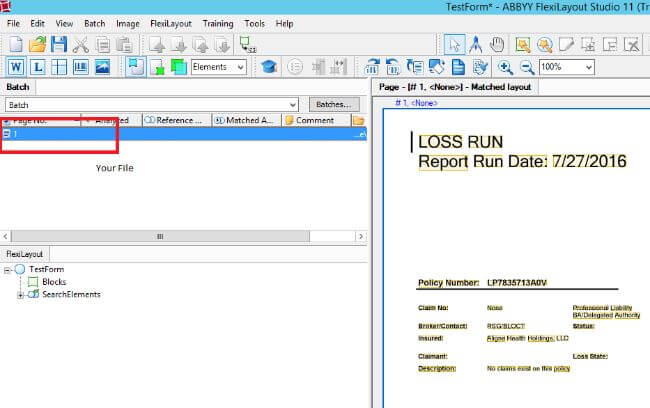650x408 pixels.
Task: Click the add block plus icon
Action: coord(588,44)
